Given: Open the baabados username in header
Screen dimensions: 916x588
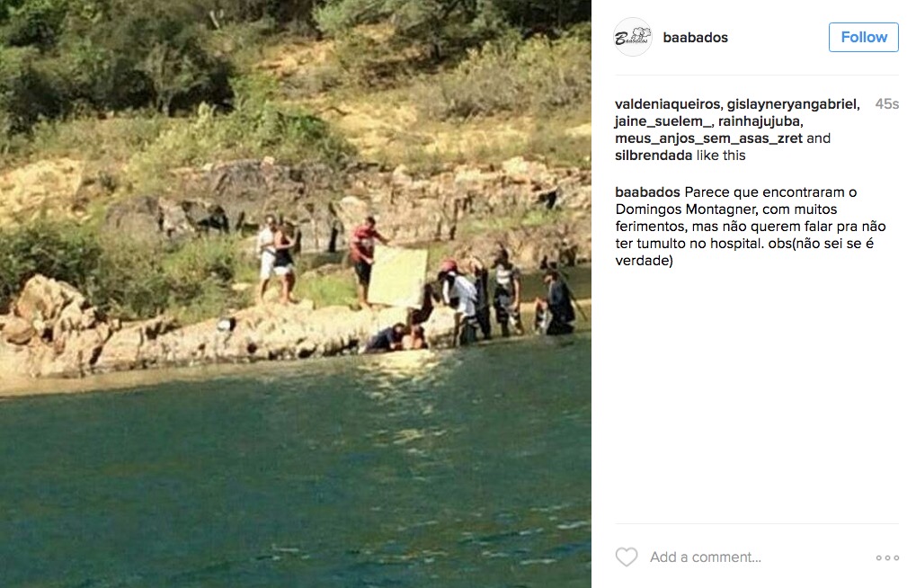Looking at the screenshot, I should [695, 38].
